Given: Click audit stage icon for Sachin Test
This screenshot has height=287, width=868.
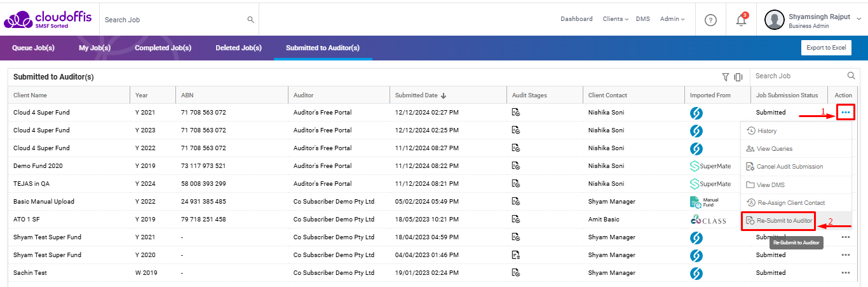Looking at the screenshot, I should 516,273.
